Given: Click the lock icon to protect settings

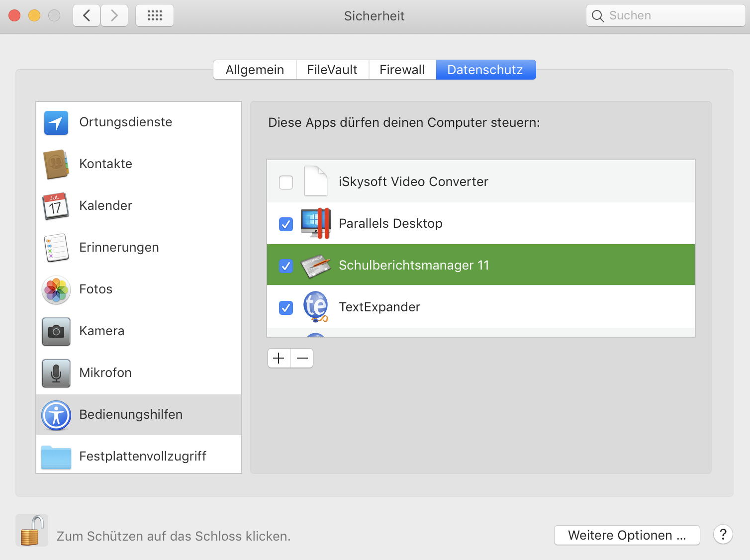Looking at the screenshot, I should click(x=32, y=531).
